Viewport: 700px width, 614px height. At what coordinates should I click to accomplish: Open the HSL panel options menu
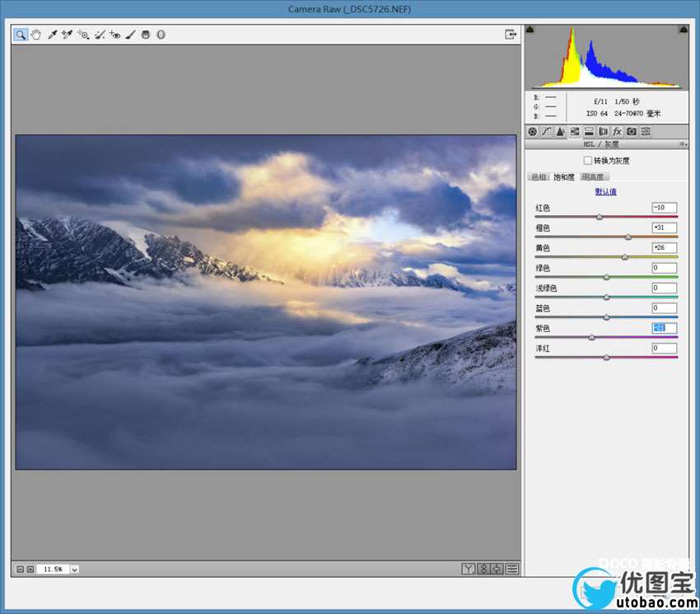tap(682, 144)
